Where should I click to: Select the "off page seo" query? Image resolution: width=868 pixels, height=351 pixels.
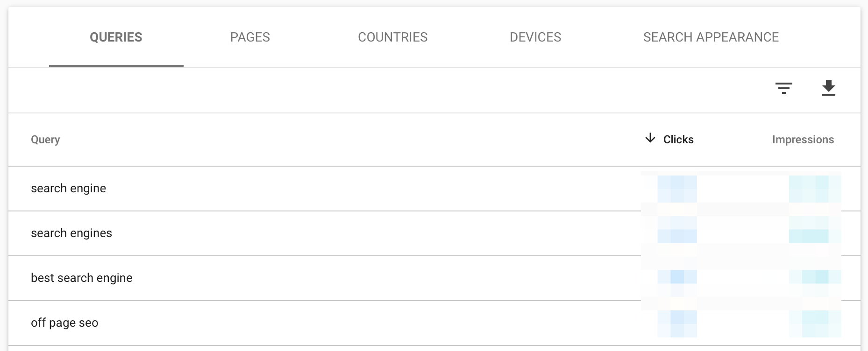point(64,323)
